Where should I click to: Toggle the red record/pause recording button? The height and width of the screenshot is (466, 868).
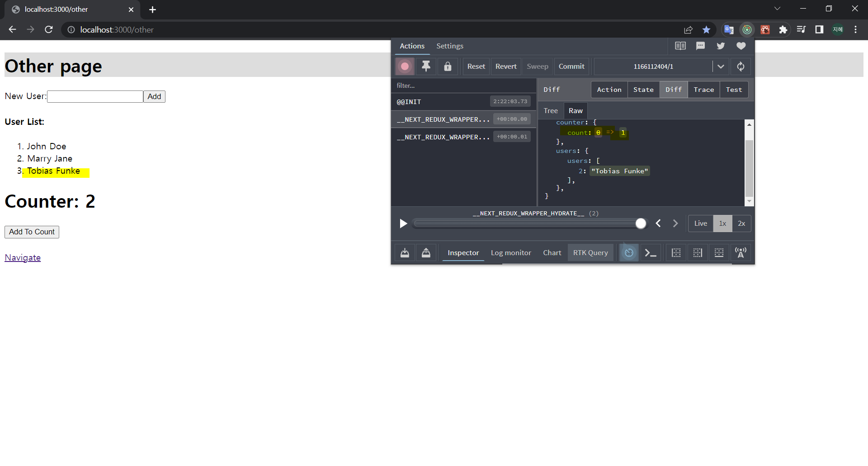coord(405,67)
